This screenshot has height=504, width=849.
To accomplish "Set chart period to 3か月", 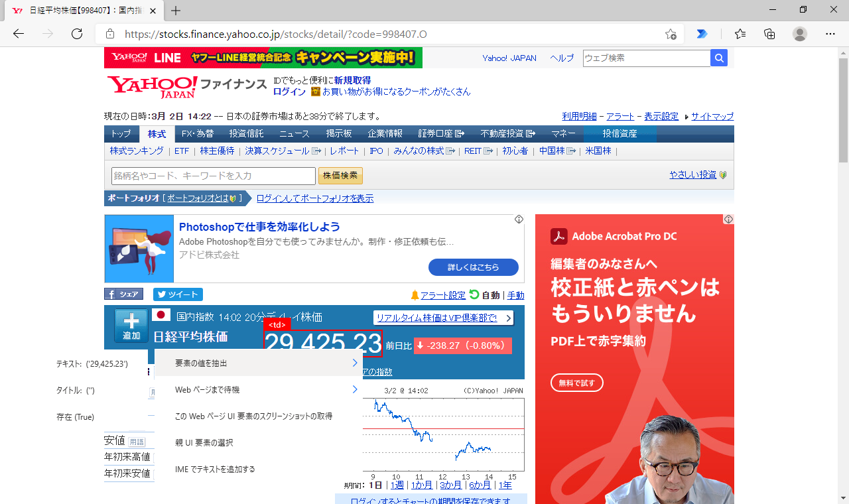I will (450, 485).
